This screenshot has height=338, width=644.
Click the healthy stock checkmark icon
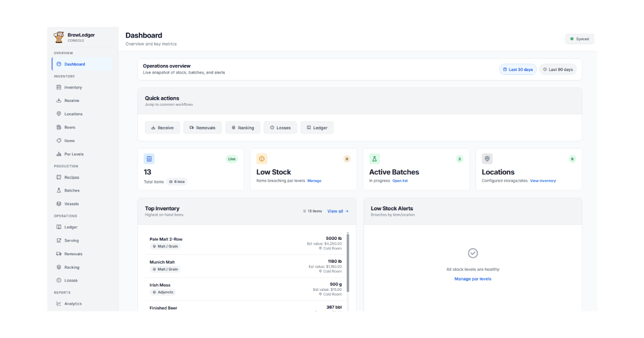click(473, 253)
